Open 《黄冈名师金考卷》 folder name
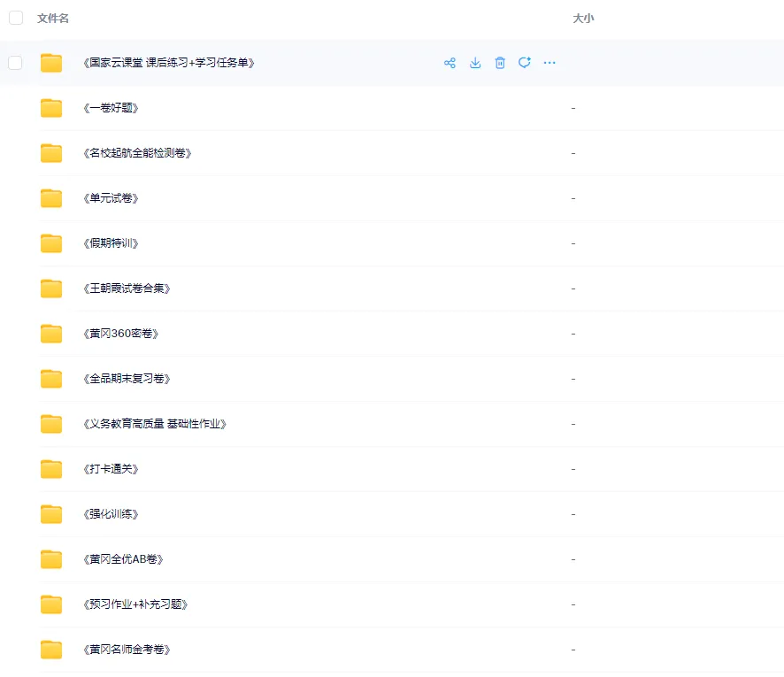This screenshot has height=677, width=784. [127, 650]
